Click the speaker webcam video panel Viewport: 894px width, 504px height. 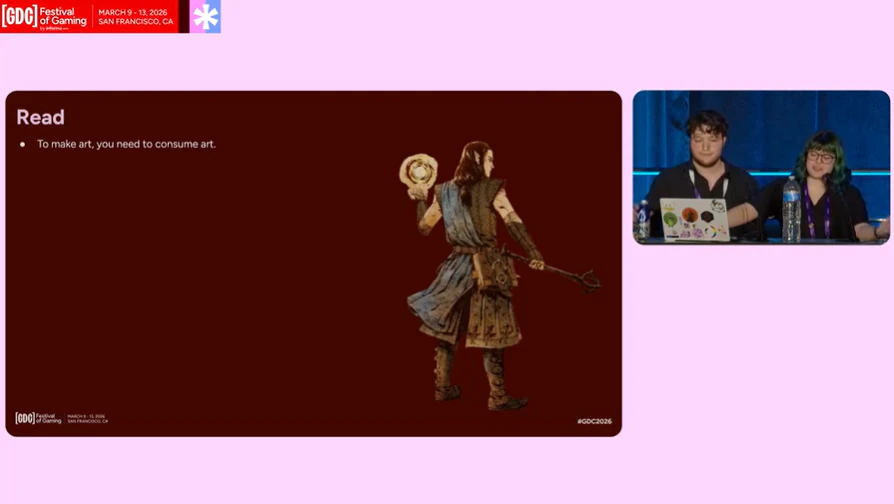(x=761, y=168)
